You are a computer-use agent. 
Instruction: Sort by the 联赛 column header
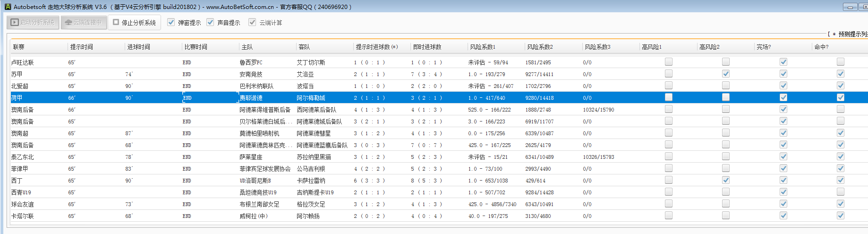19,47
